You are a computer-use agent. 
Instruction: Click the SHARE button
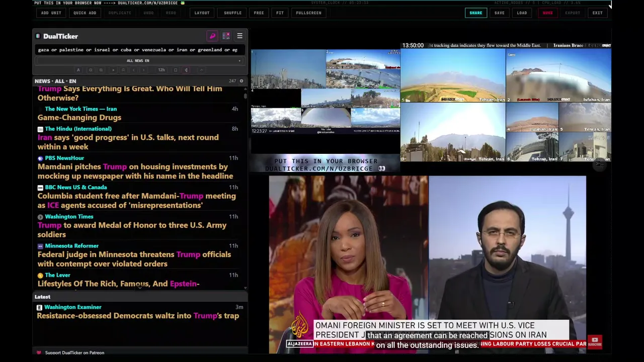click(x=475, y=13)
